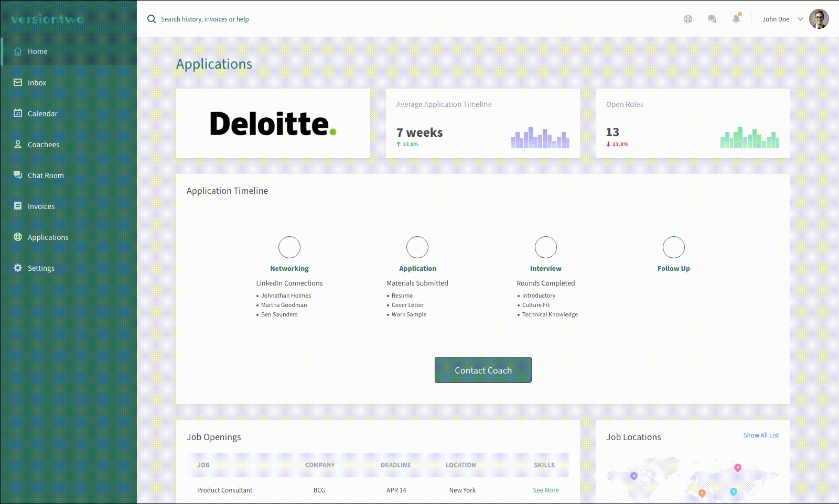
Task: Go to Coachees in the sidebar
Action: 69,144
